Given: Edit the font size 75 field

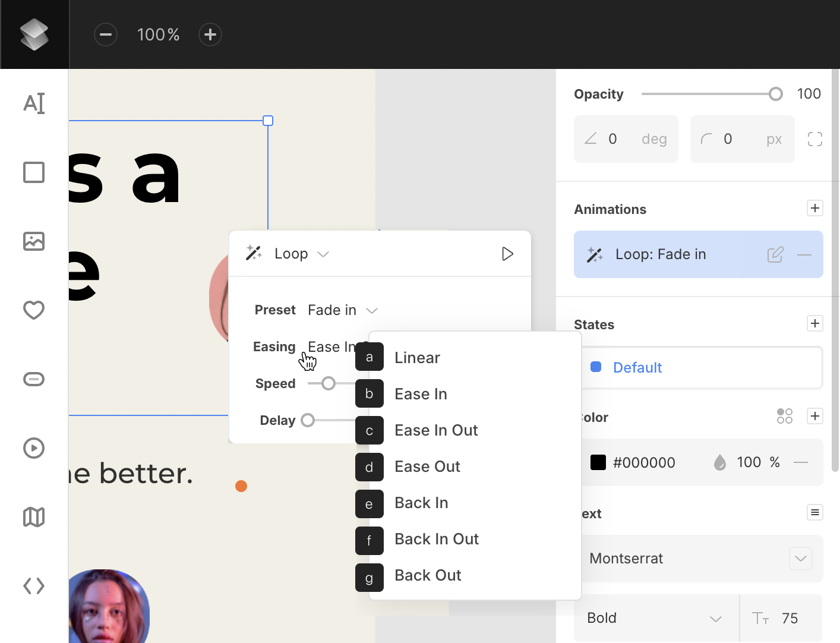Looking at the screenshot, I should pyautogui.click(x=781, y=618).
